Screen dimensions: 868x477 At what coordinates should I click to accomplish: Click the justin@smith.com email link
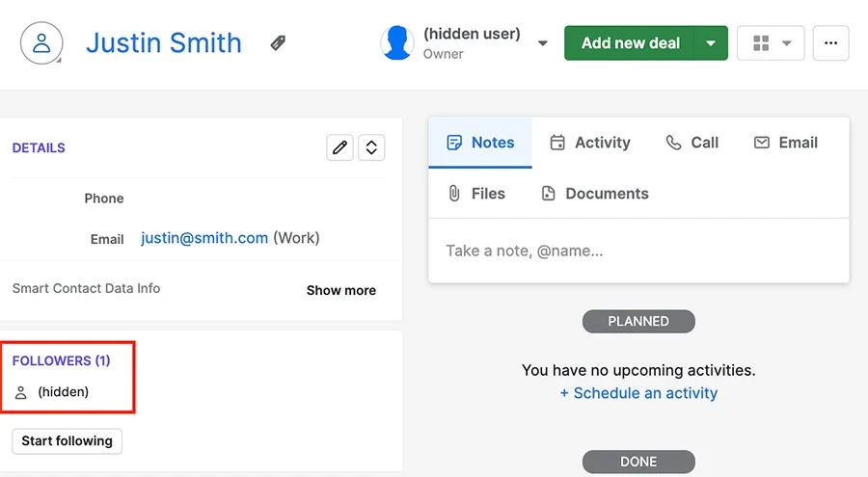pos(204,238)
